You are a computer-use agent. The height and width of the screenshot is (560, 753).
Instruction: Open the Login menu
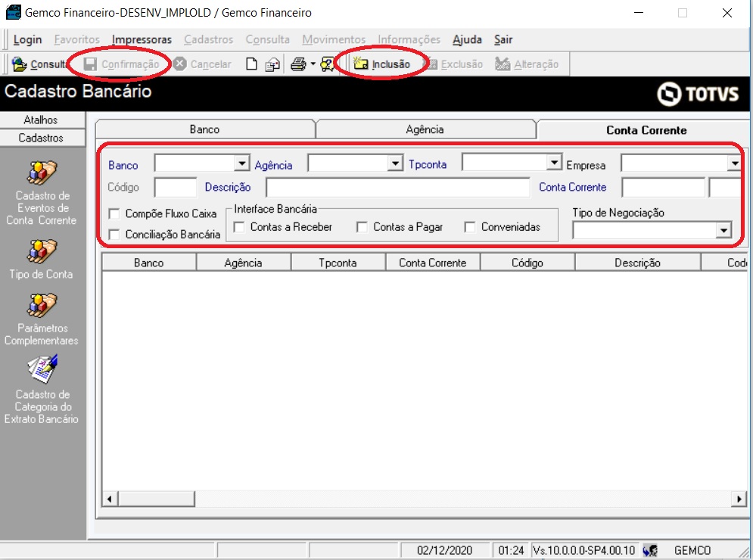tap(27, 39)
